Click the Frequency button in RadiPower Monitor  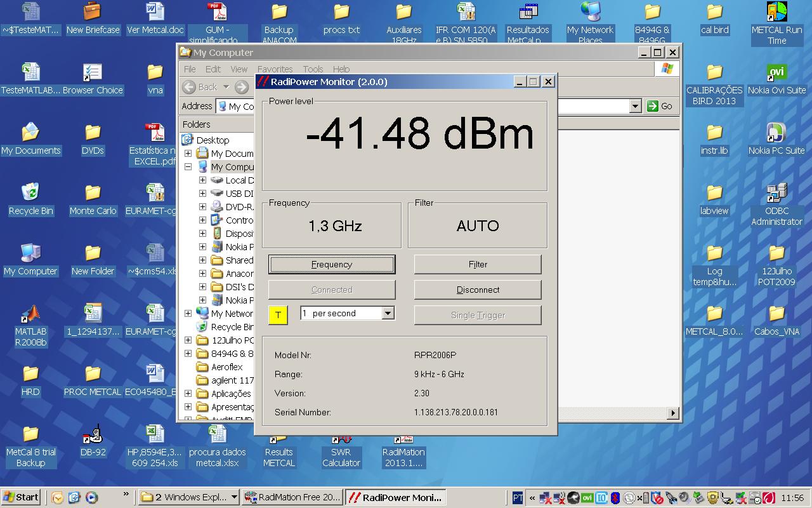[332, 264]
